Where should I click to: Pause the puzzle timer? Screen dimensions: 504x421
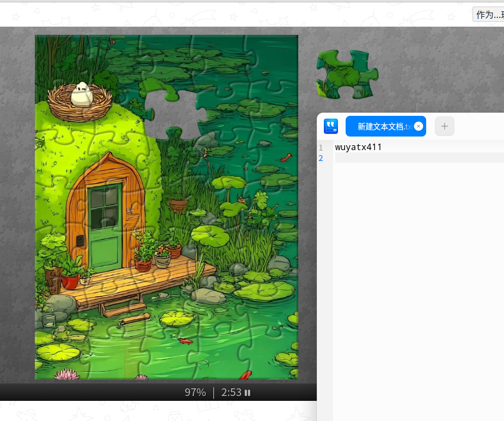(x=248, y=393)
